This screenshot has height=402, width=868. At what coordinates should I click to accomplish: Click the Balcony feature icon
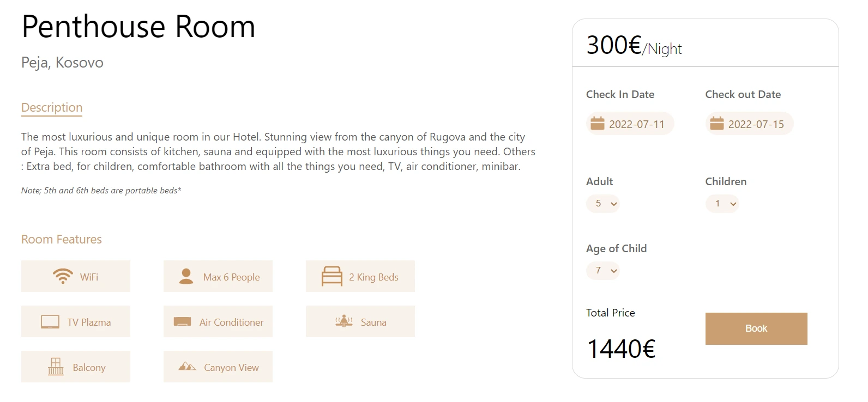pos(56,367)
